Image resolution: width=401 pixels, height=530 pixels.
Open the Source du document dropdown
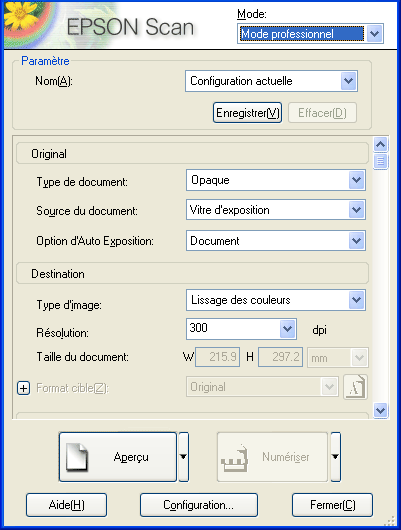(276, 210)
